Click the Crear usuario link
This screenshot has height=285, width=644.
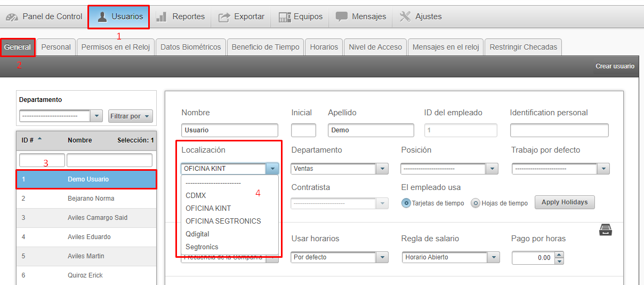pyautogui.click(x=615, y=66)
